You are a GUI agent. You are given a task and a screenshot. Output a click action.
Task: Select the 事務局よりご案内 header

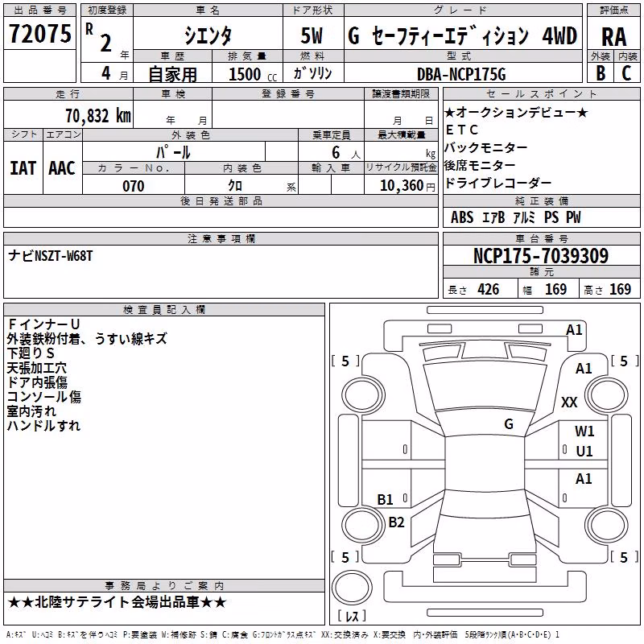[164, 586]
